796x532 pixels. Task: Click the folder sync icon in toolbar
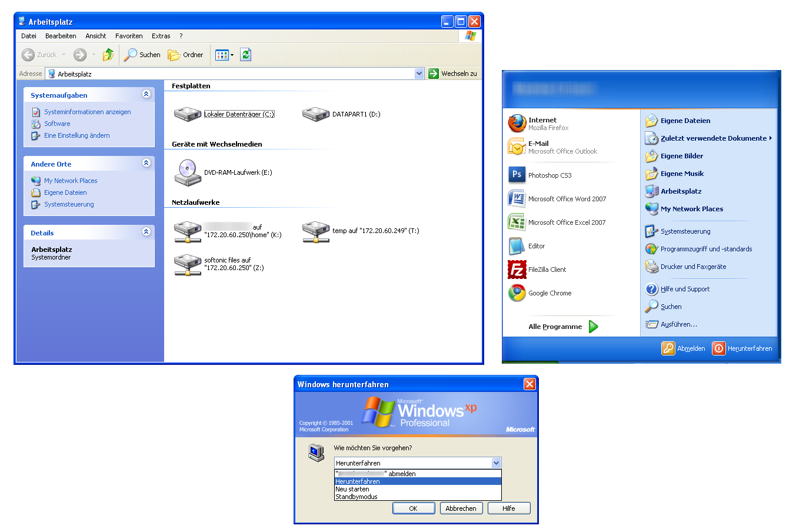(x=246, y=55)
